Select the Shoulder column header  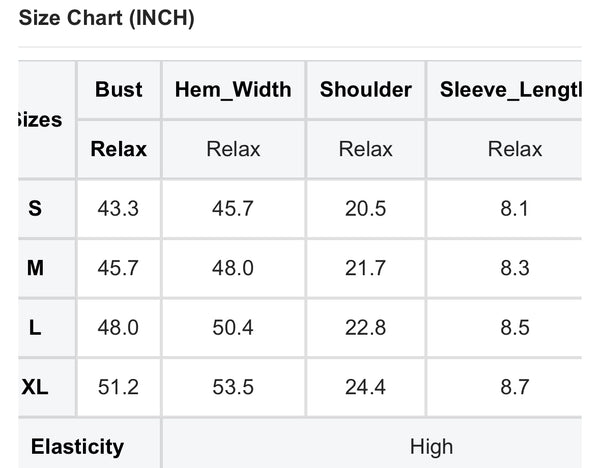(x=366, y=89)
